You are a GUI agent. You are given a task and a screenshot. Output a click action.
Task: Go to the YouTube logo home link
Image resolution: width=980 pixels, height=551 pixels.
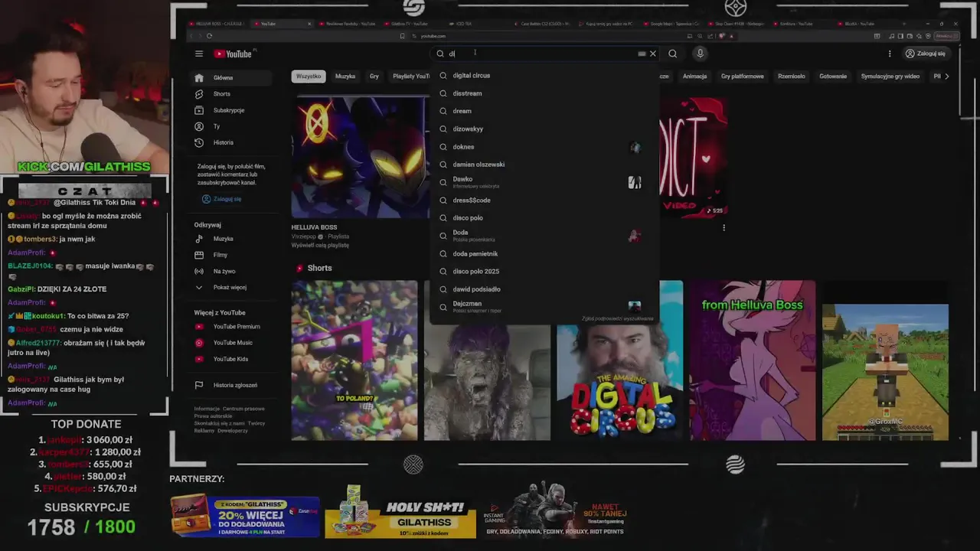(233, 54)
